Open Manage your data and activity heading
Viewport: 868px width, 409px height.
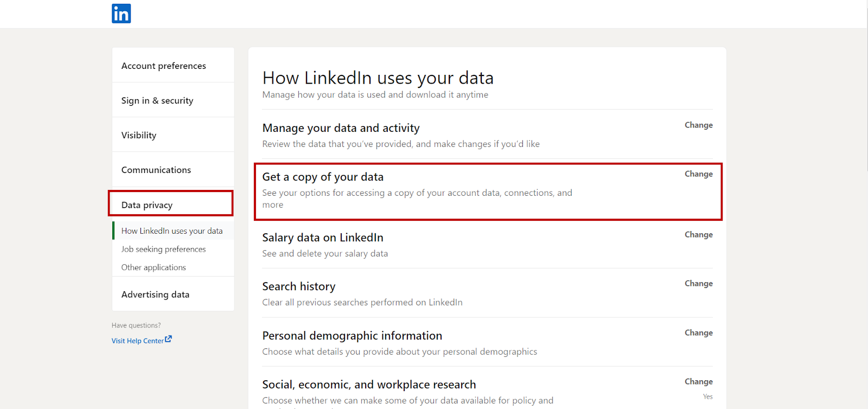[341, 128]
